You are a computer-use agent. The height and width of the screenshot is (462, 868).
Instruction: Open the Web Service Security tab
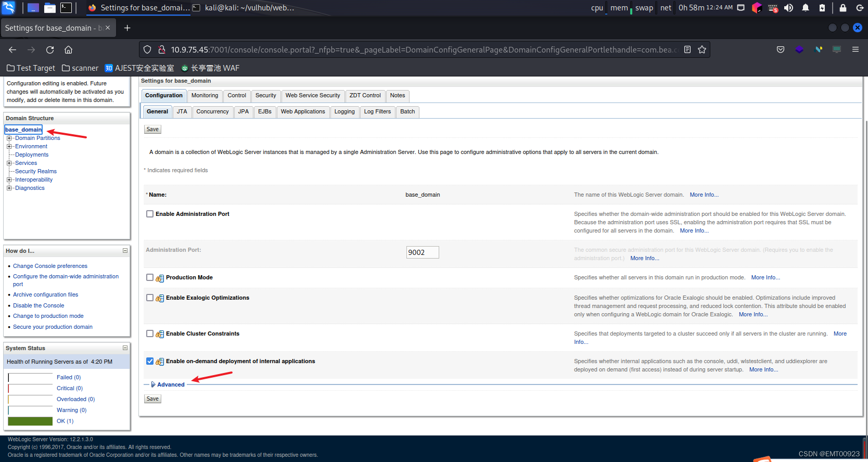pyautogui.click(x=313, y=96)
